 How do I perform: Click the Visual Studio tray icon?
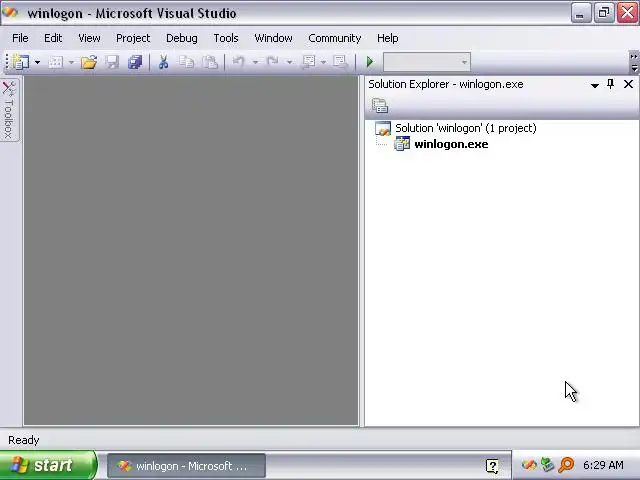(x=529, y=465)
